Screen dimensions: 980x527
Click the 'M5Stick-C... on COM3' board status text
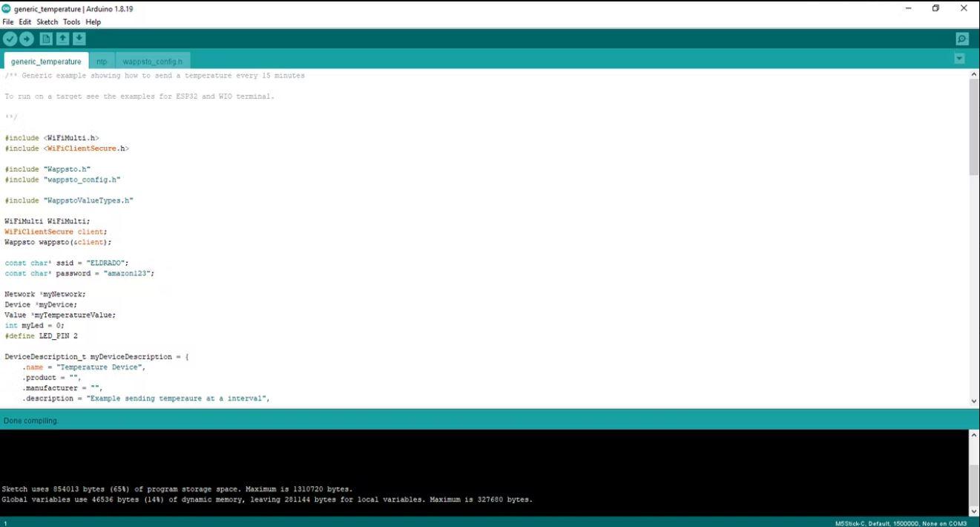tap(901, 523)
